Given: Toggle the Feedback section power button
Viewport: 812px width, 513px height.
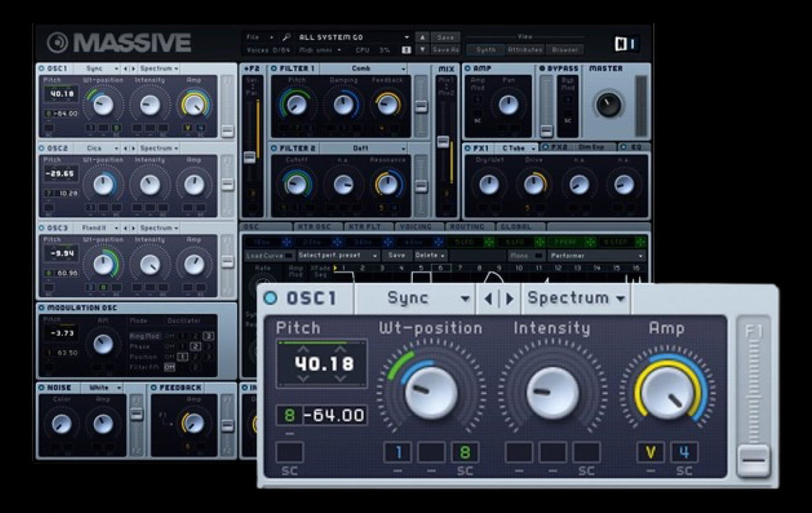Looking at the screenshot, I should [154, 388].
